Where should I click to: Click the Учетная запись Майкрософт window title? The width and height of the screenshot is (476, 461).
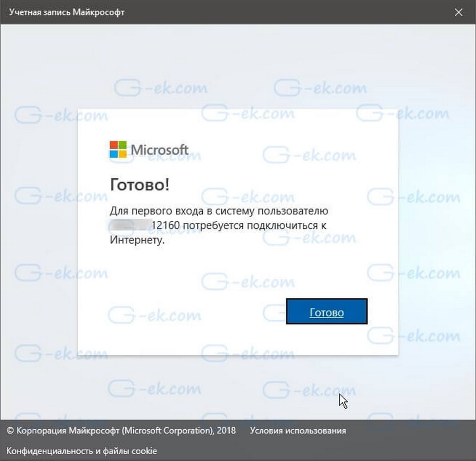[x=67, y=12]
